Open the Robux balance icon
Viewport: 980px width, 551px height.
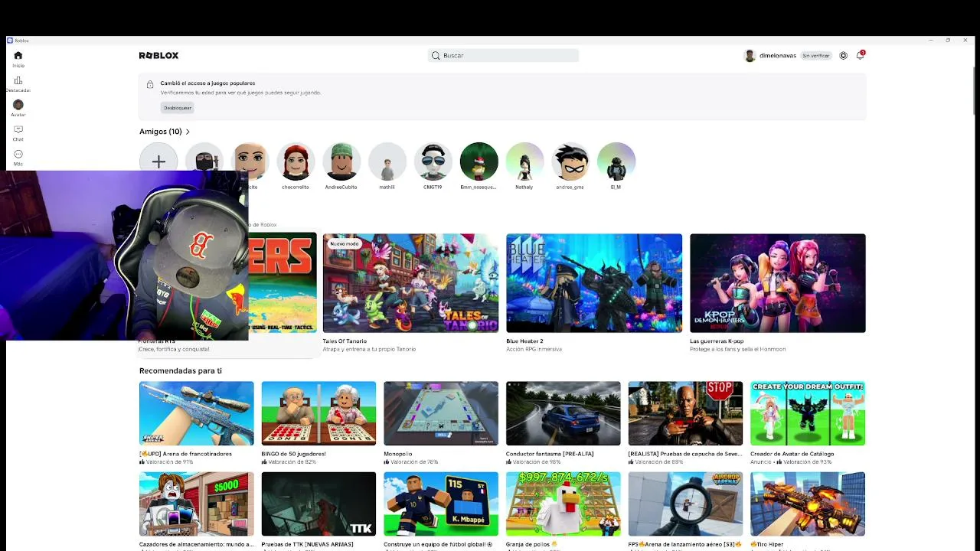click(x=844, y=55)
